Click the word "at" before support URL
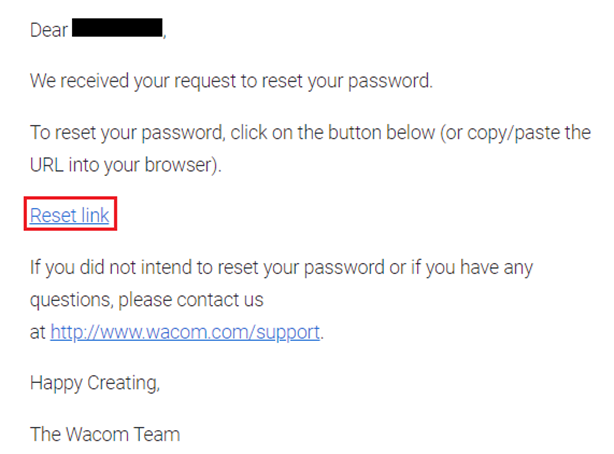Image resolution: width=614 pixels, height=454 pixels. point(38,333)
